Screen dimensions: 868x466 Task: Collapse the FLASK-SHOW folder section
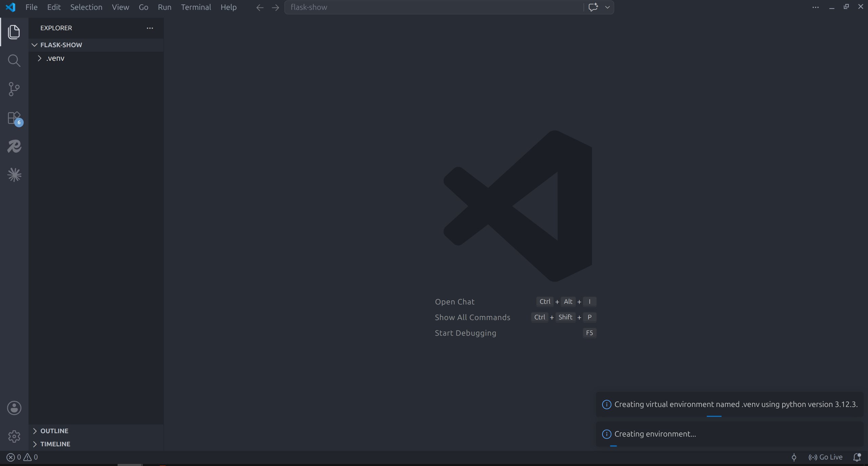pos(96,45)
